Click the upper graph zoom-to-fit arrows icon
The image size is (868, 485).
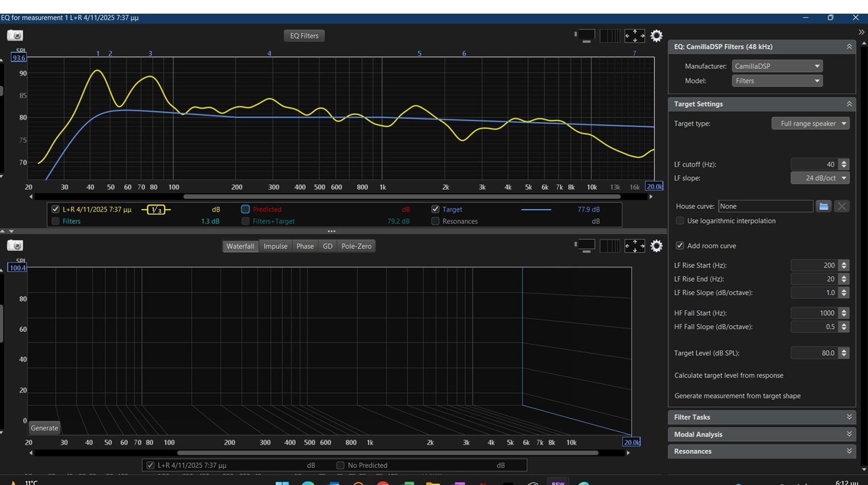click(x=634, y=36)
